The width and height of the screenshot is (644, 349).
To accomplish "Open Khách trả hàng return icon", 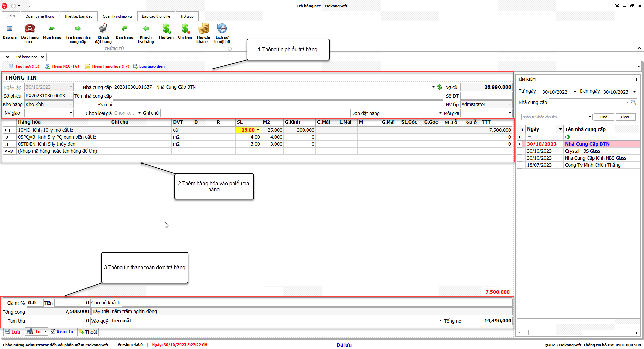I will [x=146, y=34].
